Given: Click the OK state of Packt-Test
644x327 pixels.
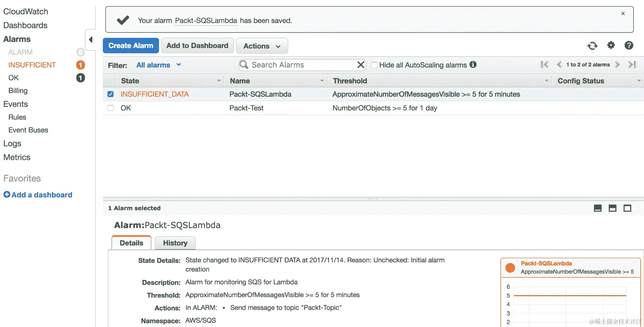Looking at the screenshot, I should coord(126,108).
